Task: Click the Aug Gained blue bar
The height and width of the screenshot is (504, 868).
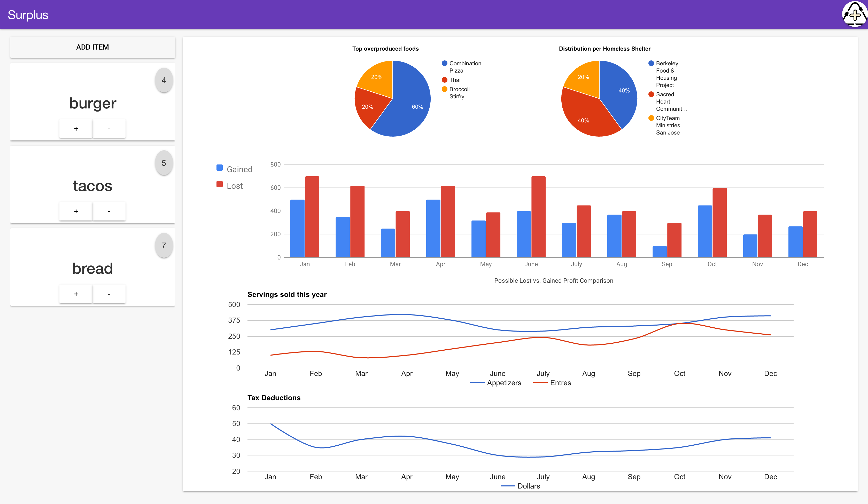Action: tap(614, 236)
